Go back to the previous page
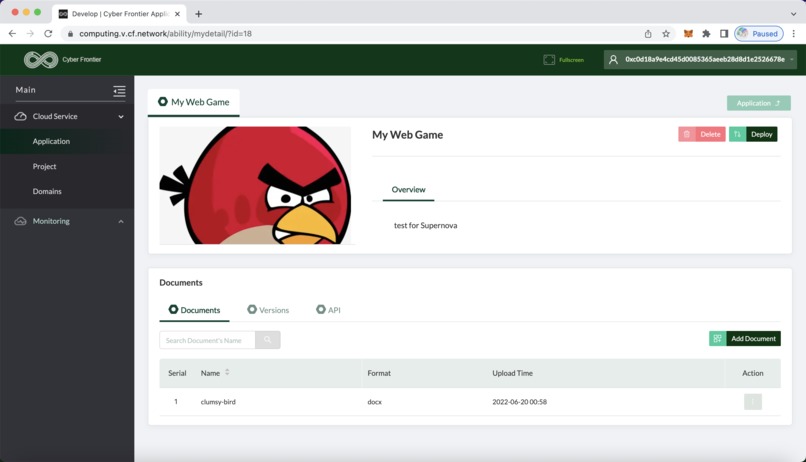The image size is (806, 462). (x=12, y=33)
